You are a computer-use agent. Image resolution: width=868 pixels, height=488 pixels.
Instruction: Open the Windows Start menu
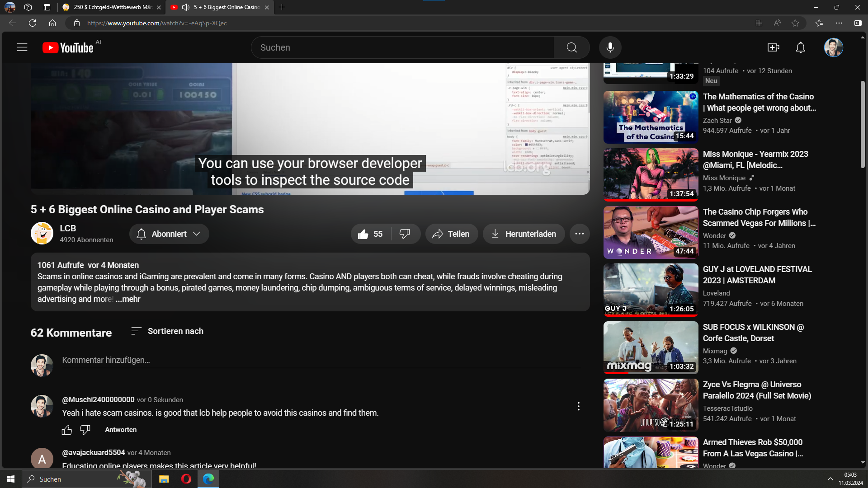11,479
